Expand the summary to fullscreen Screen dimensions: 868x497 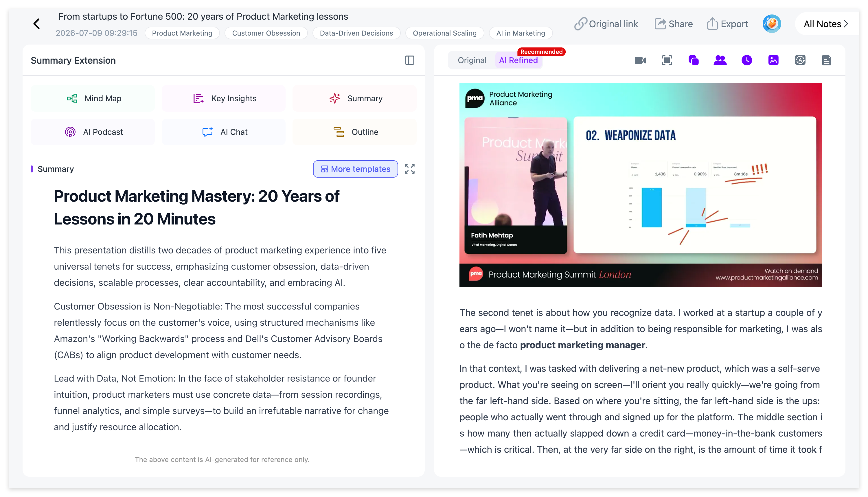click(x=409, y=169)
